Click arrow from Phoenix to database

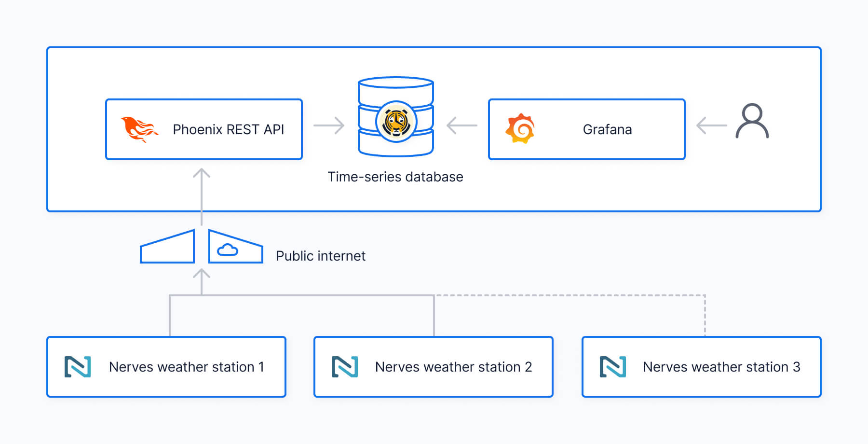(x=329, y=125)
